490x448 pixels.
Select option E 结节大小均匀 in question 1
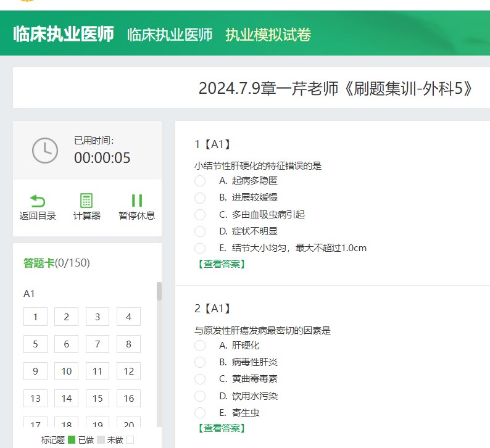pyautogui.click(x=200, y=248)
